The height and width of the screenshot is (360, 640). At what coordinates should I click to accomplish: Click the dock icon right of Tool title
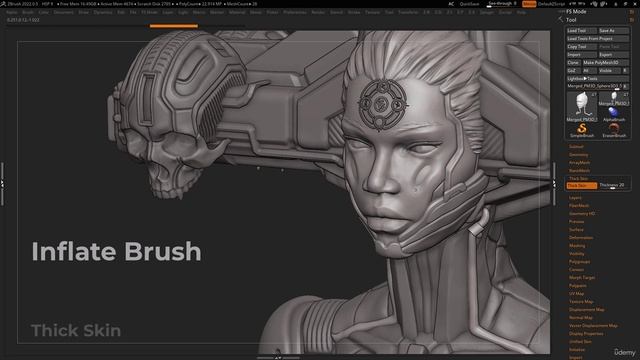pos(632,20)
